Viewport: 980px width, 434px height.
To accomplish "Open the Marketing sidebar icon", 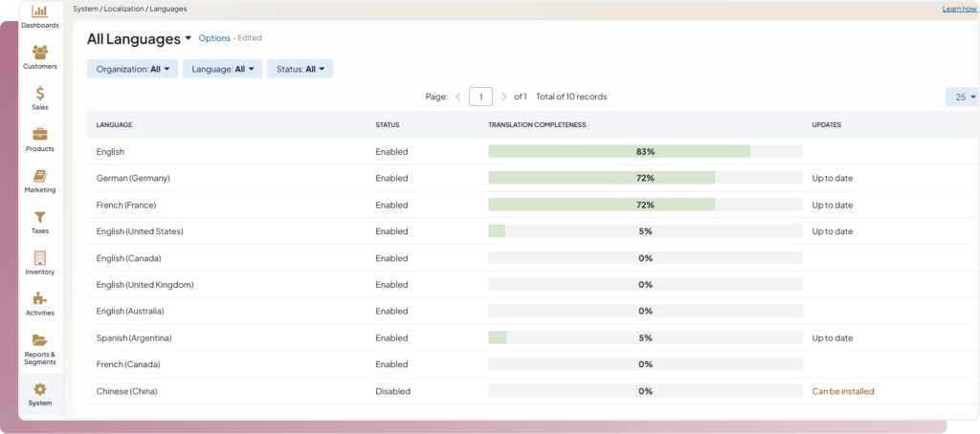I will point(40,176).
